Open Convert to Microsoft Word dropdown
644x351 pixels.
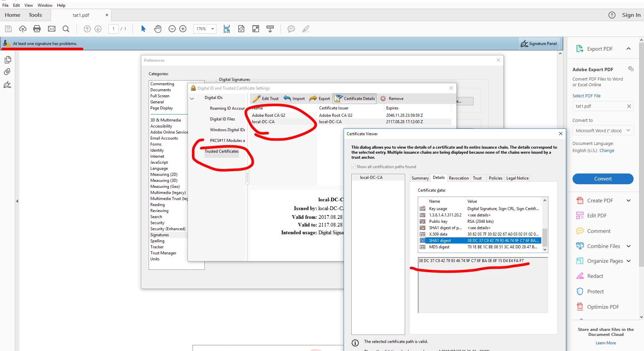coord(603,131)
